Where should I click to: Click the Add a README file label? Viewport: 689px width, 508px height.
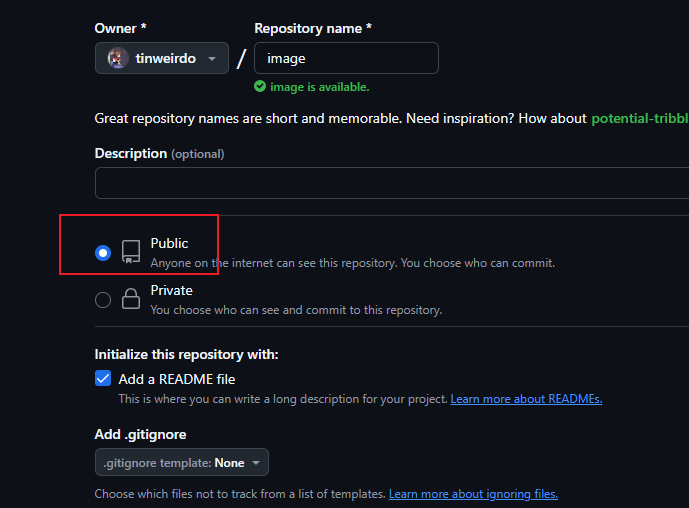pos(177,379)
